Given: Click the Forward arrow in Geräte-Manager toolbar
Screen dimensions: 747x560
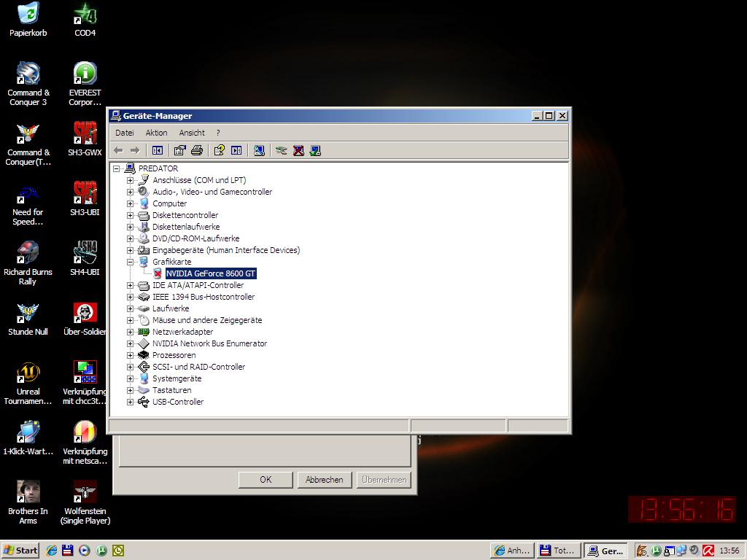Looking at the screenshot, I should 135,150.
